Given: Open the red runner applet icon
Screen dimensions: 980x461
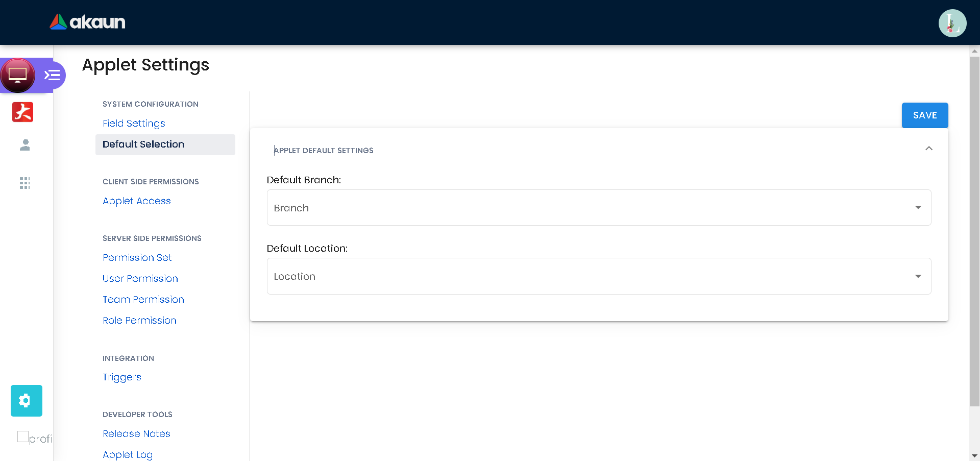Looking at the screenshot, I should [x=23, y=112].
